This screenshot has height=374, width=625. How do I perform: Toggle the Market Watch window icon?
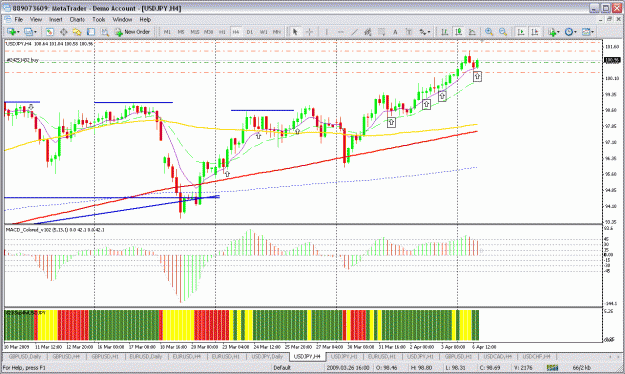coord(49,32)
